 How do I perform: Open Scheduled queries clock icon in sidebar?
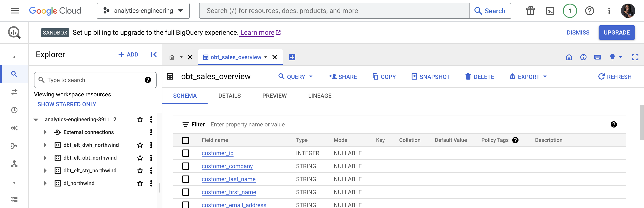click(x=14, y=110)
